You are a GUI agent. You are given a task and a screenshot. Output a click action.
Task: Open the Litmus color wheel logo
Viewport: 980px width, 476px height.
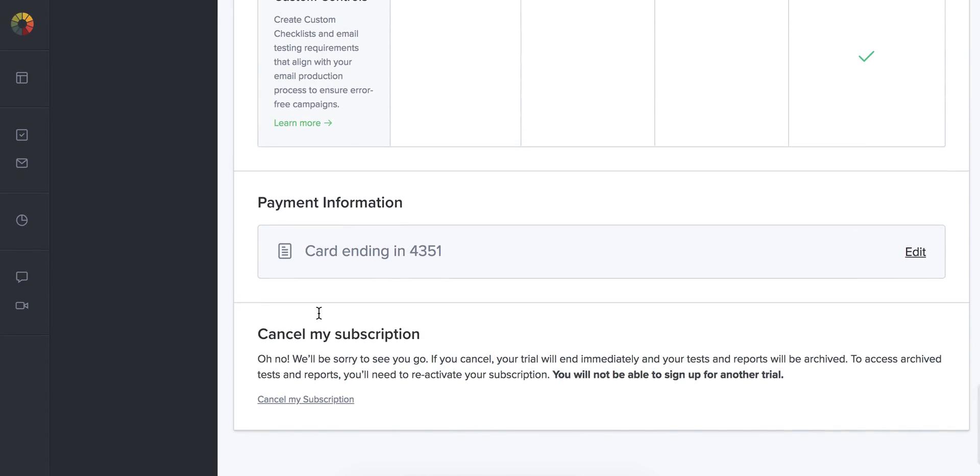pyautogui.click(x=21, y=24)
